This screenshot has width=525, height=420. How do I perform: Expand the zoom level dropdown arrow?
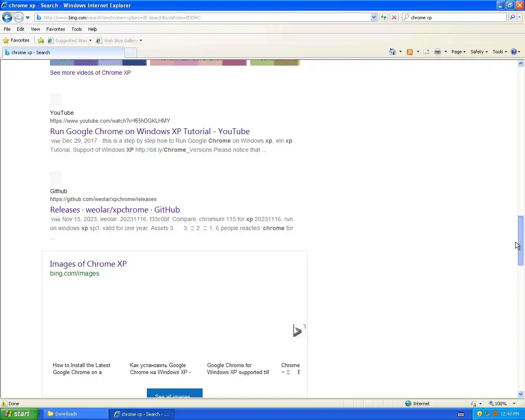(514, 404)
